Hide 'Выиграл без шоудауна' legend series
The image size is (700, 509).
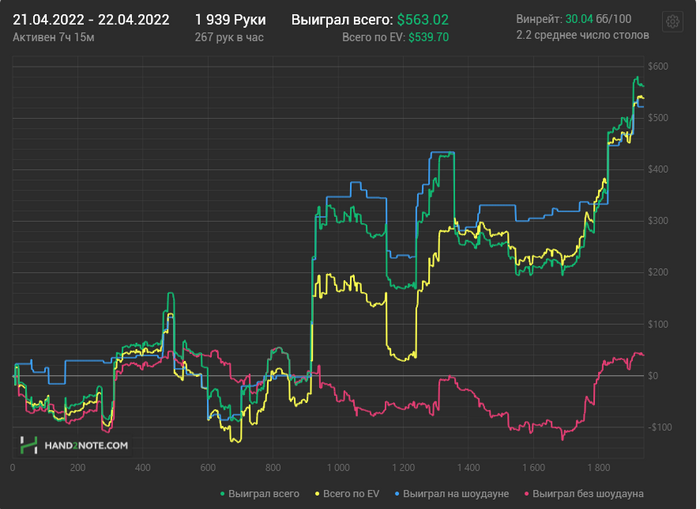588,494
